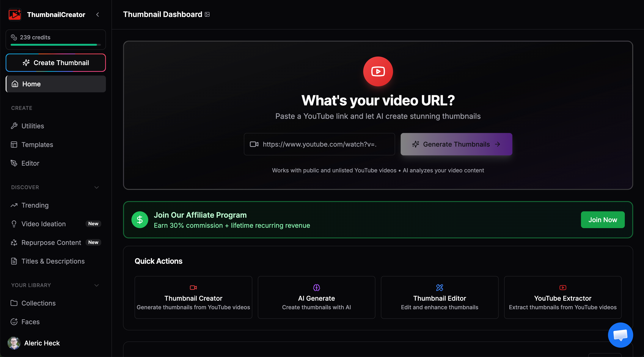Open the Aleric Heck account name
The height and width of the screenshot is (357, 644).
click(x=42, y=343)
